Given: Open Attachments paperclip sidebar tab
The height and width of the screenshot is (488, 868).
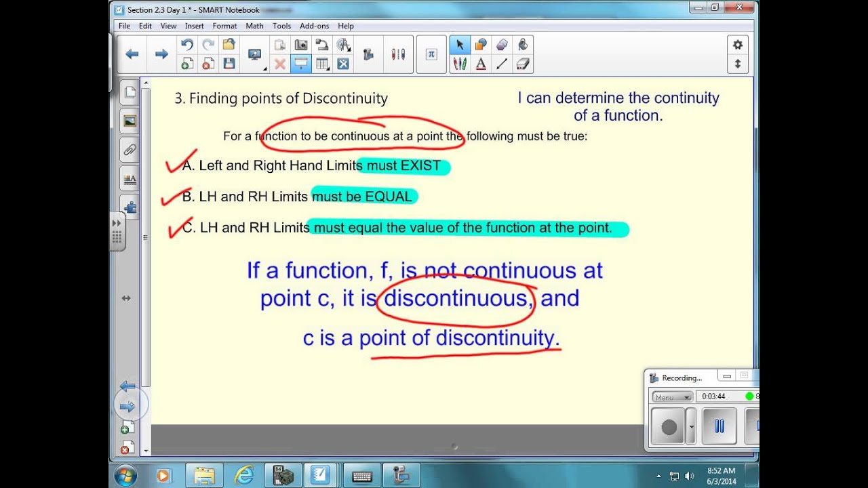Looking at the screenshot, I should [130, 150].
